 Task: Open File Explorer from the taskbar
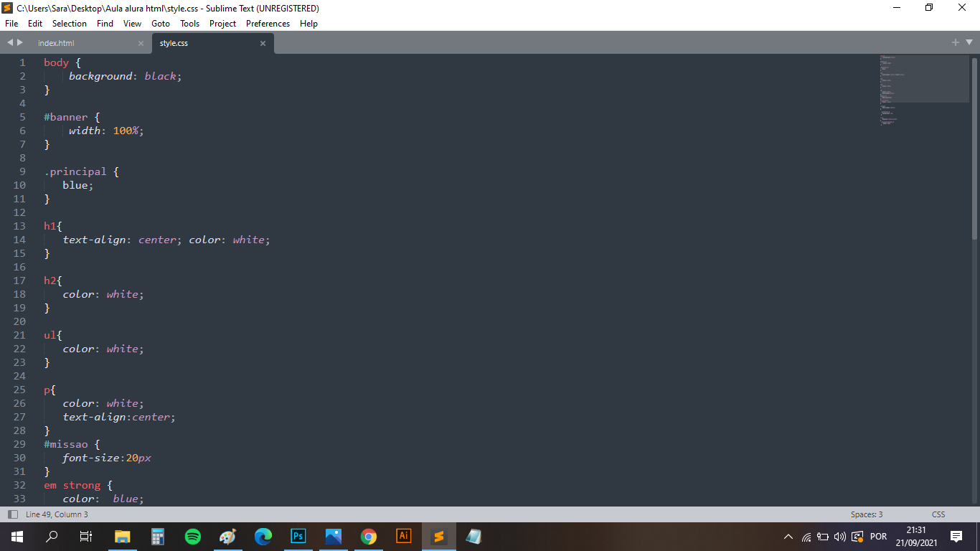pyautogui.click(x=123, y=537)
